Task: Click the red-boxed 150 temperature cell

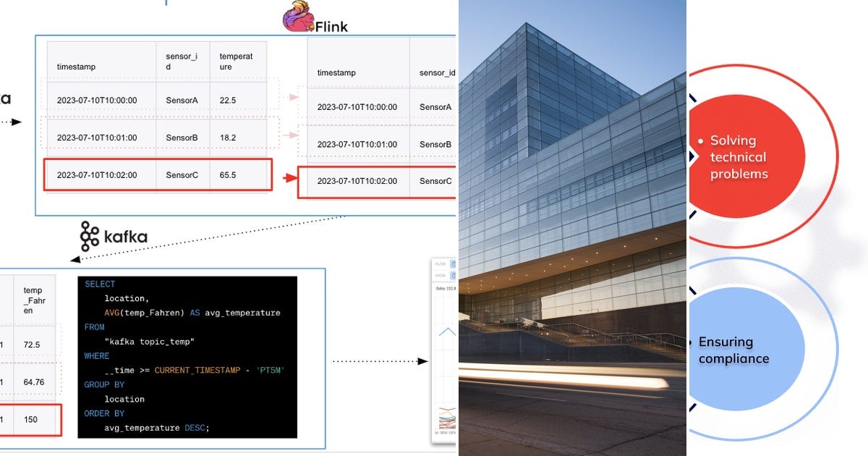Action: click(33, 419)
